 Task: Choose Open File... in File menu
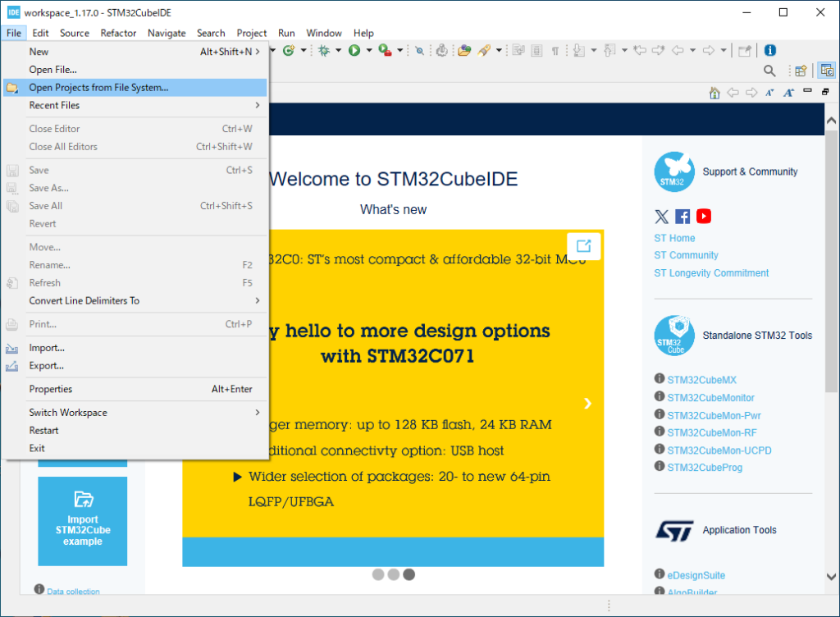tap(135, 70)
